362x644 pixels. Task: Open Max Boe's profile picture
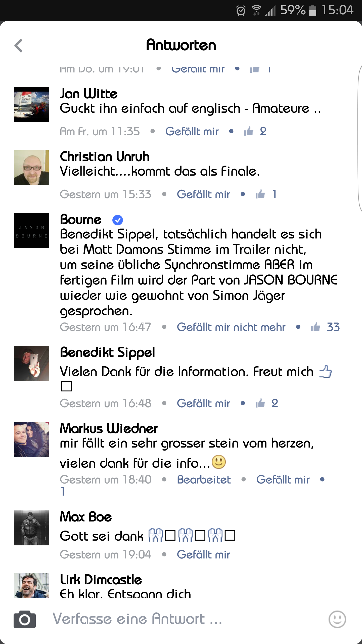click(32, 528)
